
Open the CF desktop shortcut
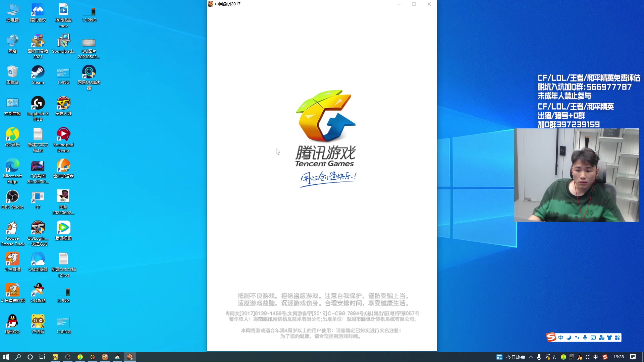pyautogui.click(x=38, y=200)
